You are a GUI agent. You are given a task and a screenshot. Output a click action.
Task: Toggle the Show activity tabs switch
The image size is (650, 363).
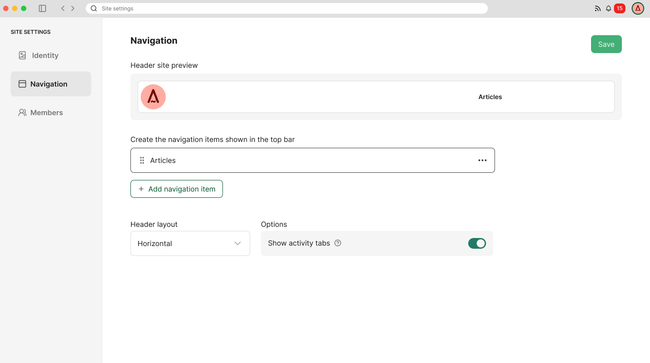point(477,243)
